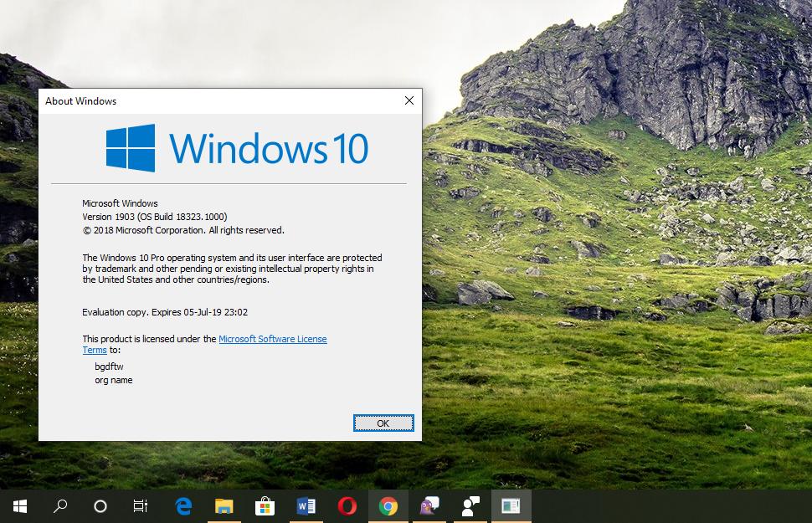
Task: Click the 'About Windows' title bar text
Action: 81,101
